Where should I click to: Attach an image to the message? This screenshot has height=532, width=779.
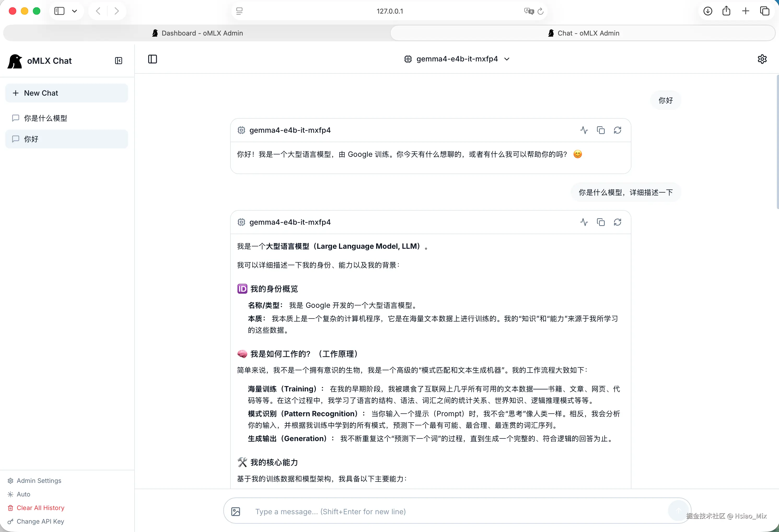click(236, 511)
